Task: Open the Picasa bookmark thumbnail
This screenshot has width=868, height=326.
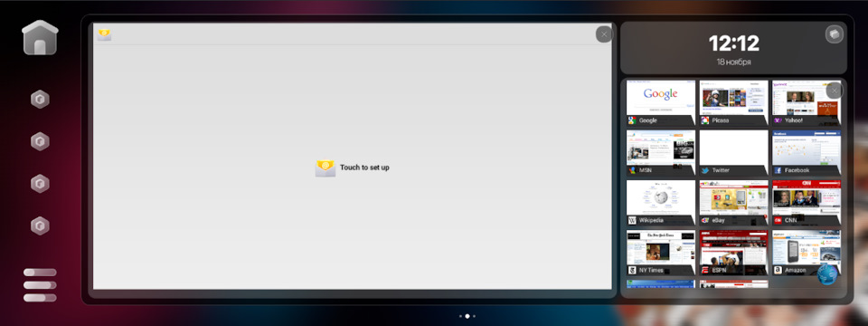Action: (x=733, y=103)
